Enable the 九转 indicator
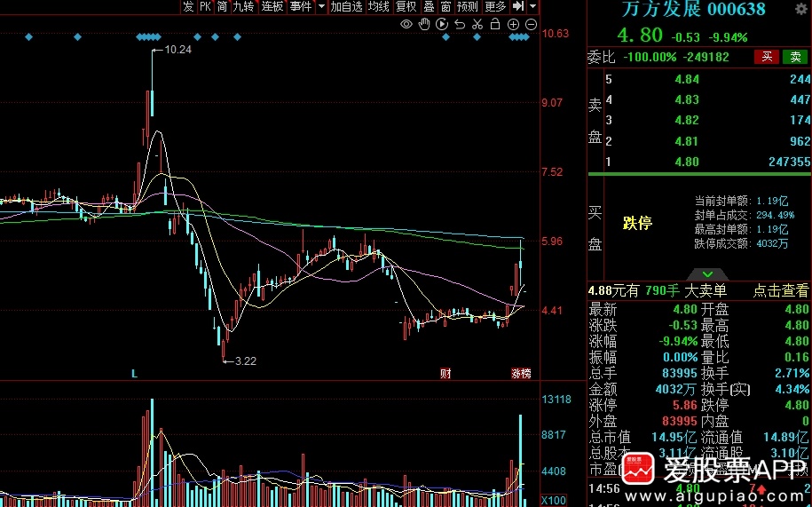 243,6
